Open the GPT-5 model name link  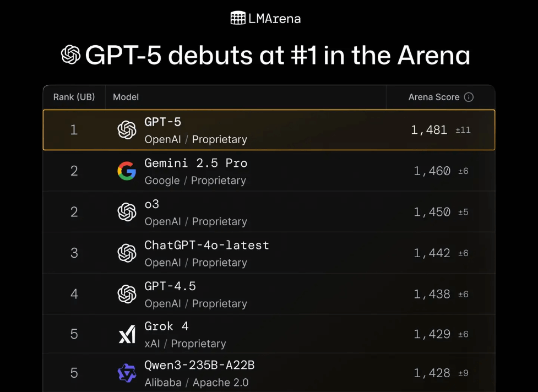point(162,122)
